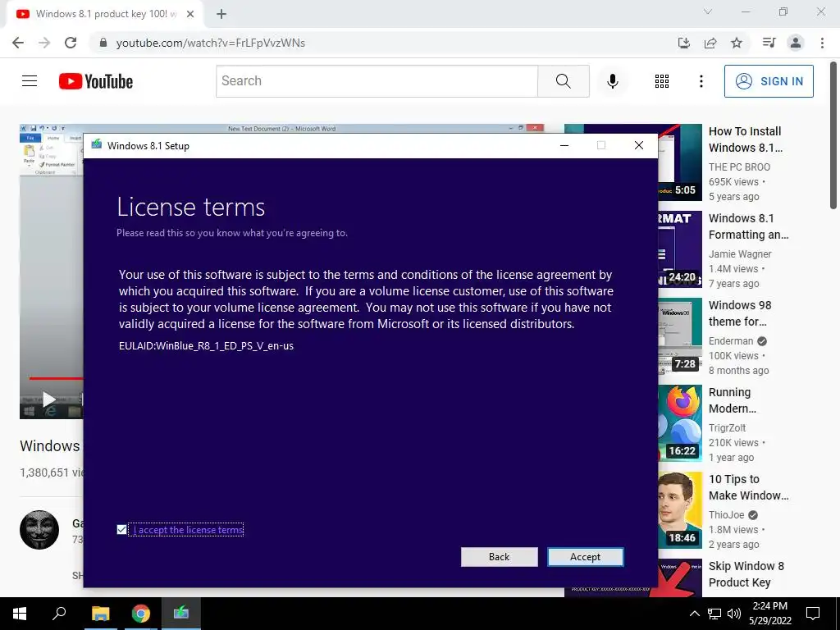Image resolution: width=840 pixels, height=630 pixels.
Task: Open taskbar search magnifier
Action: coord(59,614)
